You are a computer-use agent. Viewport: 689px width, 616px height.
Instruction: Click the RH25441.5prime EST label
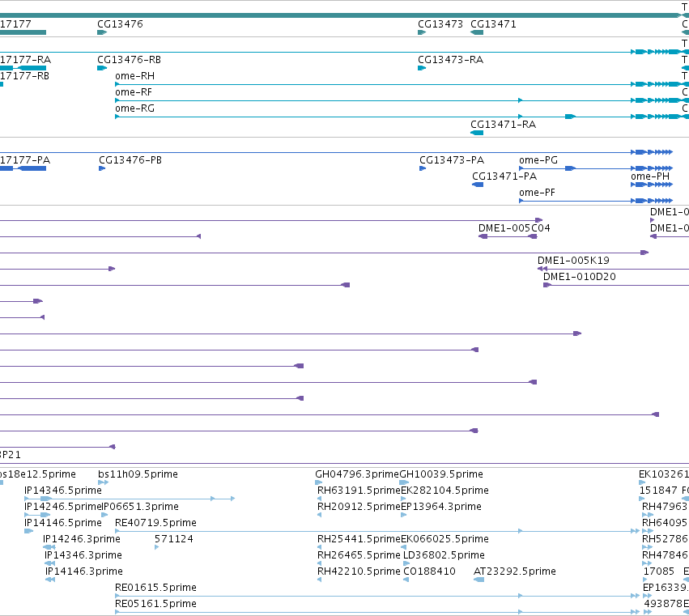coord(359,539)
